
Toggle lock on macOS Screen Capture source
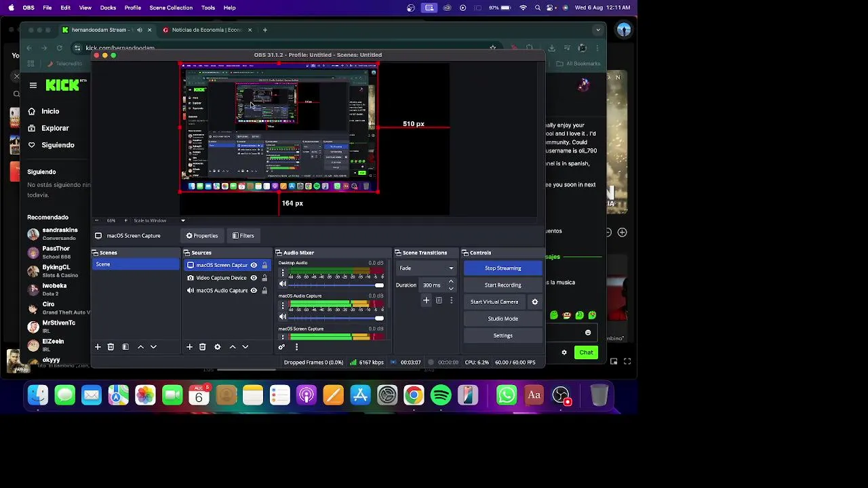[x=264, y=265]
